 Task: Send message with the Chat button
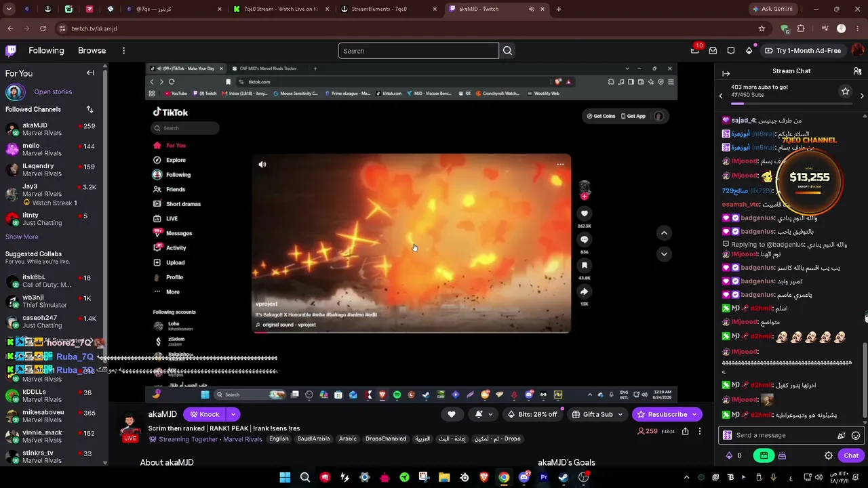point(851,455)
